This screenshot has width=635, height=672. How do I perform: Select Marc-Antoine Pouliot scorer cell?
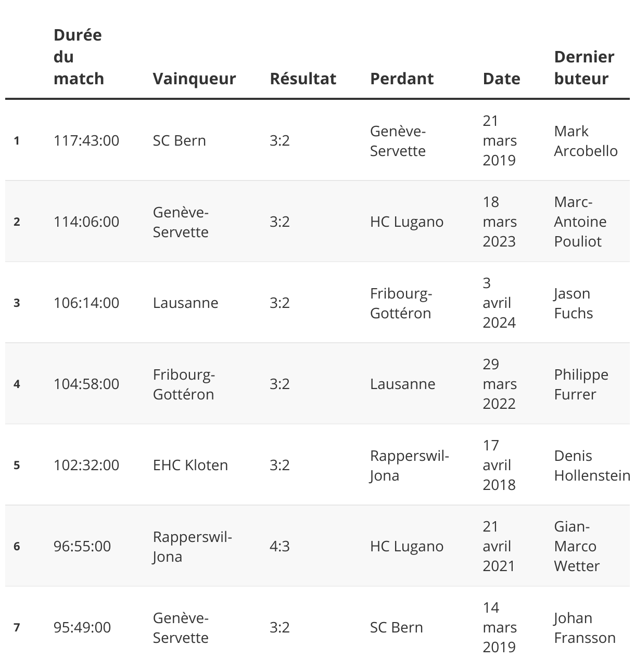[x=580, y=222]
